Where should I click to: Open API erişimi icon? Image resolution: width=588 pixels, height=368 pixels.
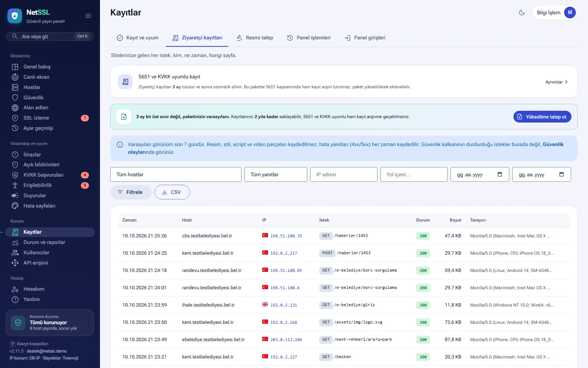15,263
